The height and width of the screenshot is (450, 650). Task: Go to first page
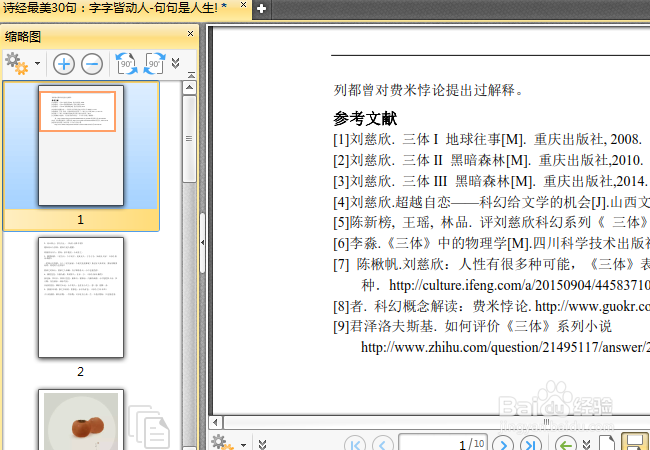355,445
